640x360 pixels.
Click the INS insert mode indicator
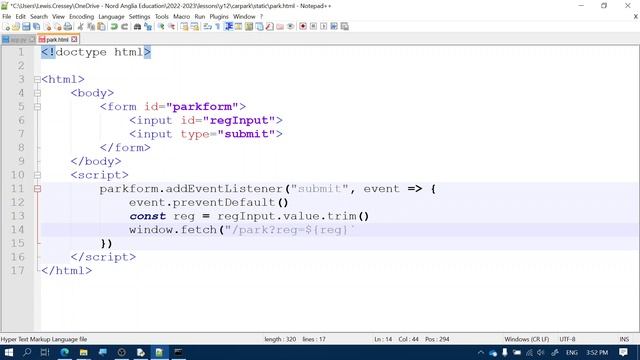pos(624,339)
